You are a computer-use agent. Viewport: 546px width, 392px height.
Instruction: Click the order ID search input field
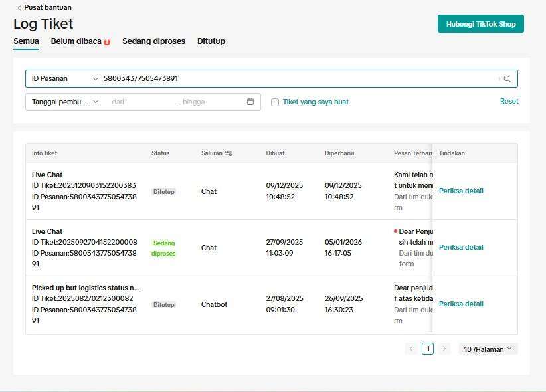pos(299,78)
